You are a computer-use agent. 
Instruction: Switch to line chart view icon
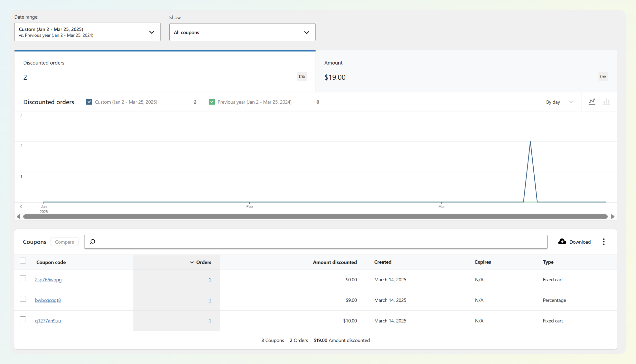592,102
